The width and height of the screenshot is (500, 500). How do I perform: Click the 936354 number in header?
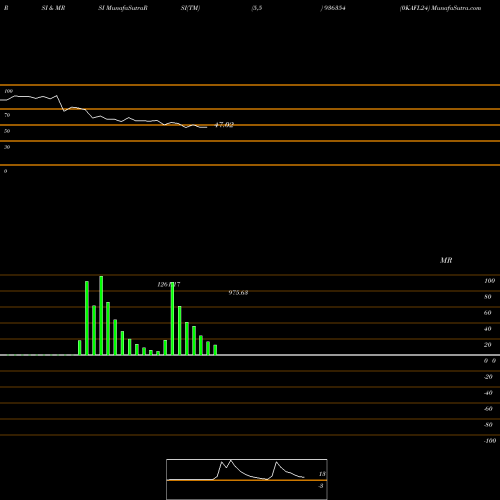[x=334, y=8]
